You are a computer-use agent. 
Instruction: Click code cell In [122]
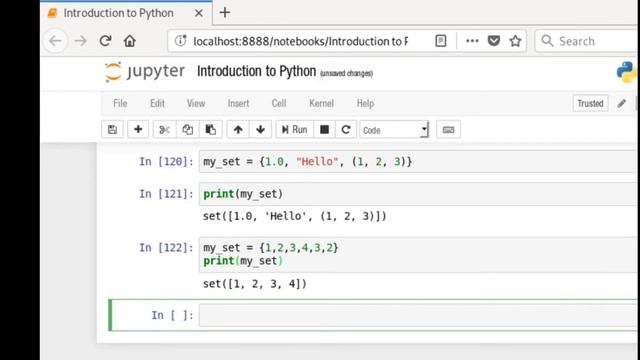[418, 254]
